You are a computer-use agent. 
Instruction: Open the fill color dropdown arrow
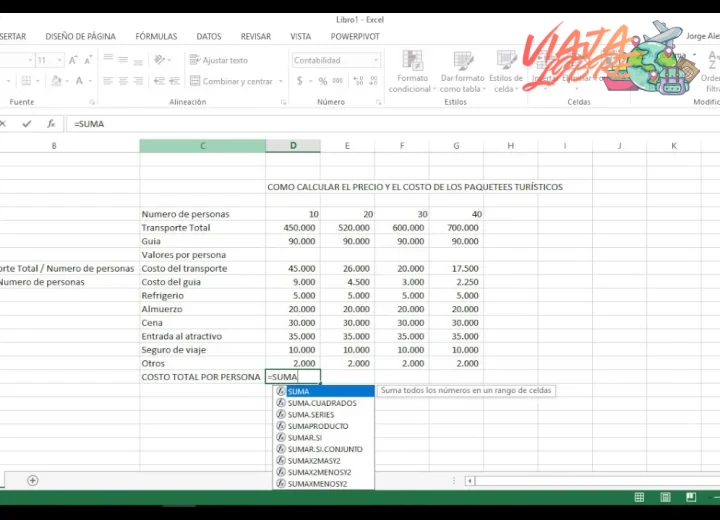tap(67, 81)
